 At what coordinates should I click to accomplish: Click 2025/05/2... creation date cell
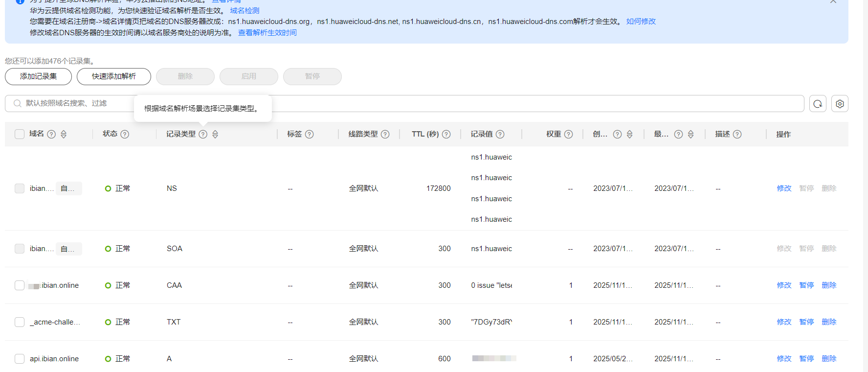613,359
